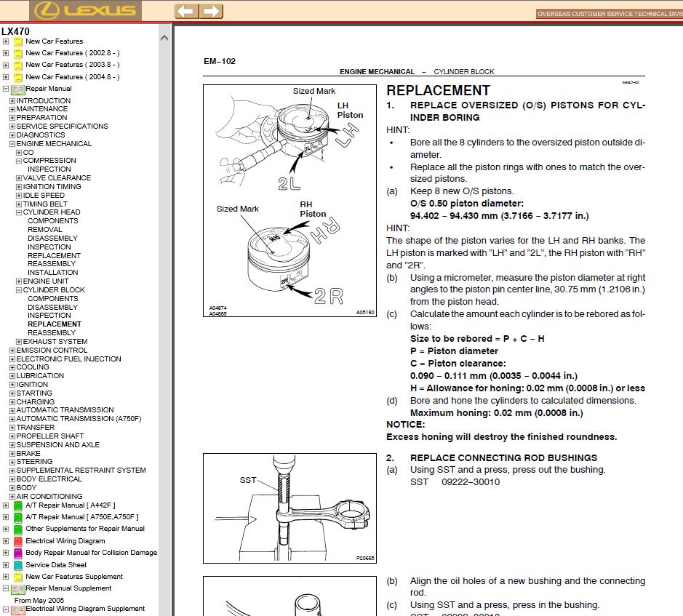
Task: Click the LX470 model title
Action: pos(16,31)
